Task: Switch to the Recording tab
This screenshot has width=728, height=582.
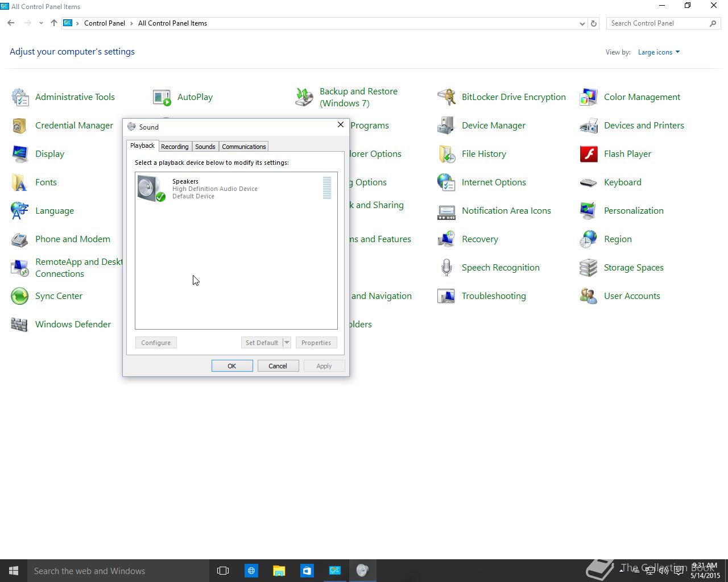Action: [x=175, y=147]
